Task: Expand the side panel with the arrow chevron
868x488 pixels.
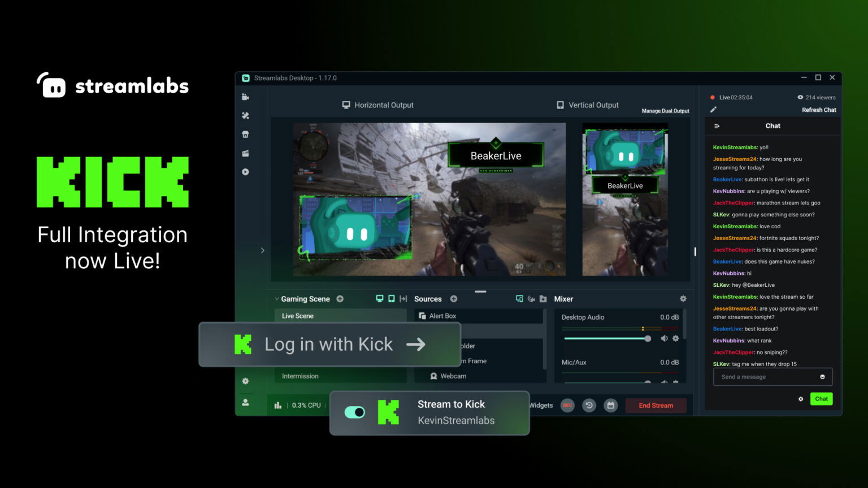Action: [262, 250]
